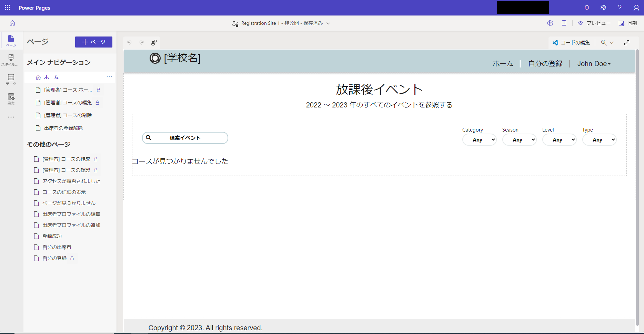The height and width of the screenshot is (334, 644).
Task: Open notifications bell
Action: click(x=586, y=8)
